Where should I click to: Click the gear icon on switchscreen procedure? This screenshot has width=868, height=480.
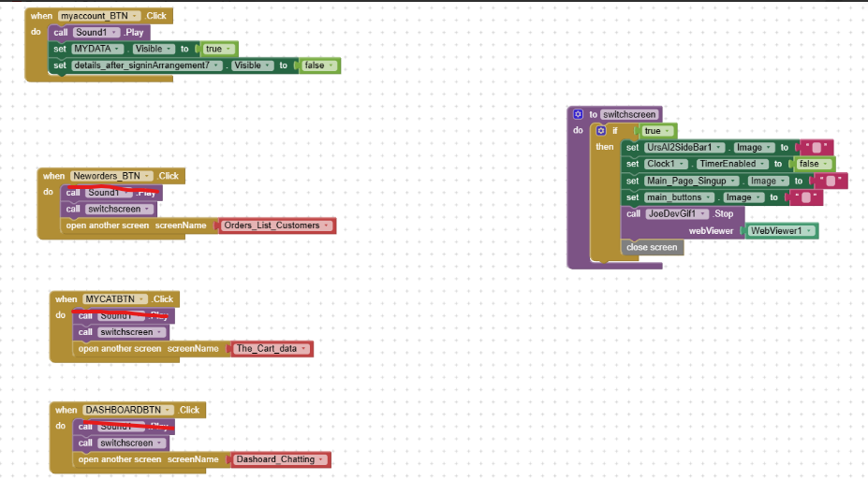pos(579,114)
